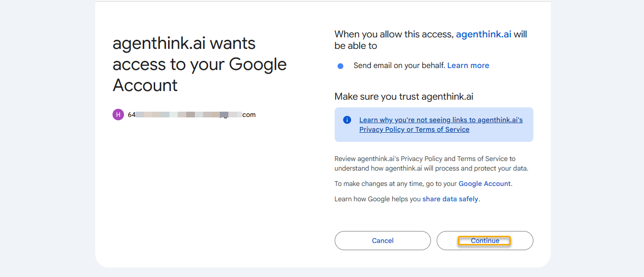Open the share data safely link

point(450,199)
